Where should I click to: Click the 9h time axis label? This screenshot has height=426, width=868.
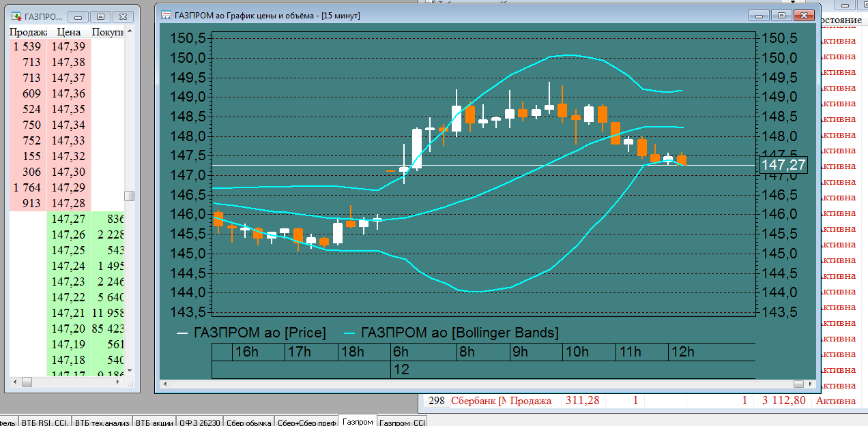coord(520,352)
